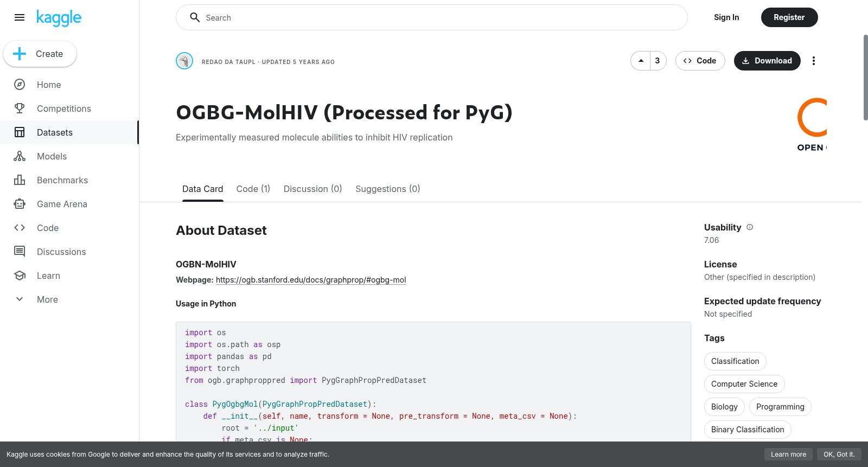Screen dimensions: 868x467
Task: Click the License value text
Action: coord(759,277)
